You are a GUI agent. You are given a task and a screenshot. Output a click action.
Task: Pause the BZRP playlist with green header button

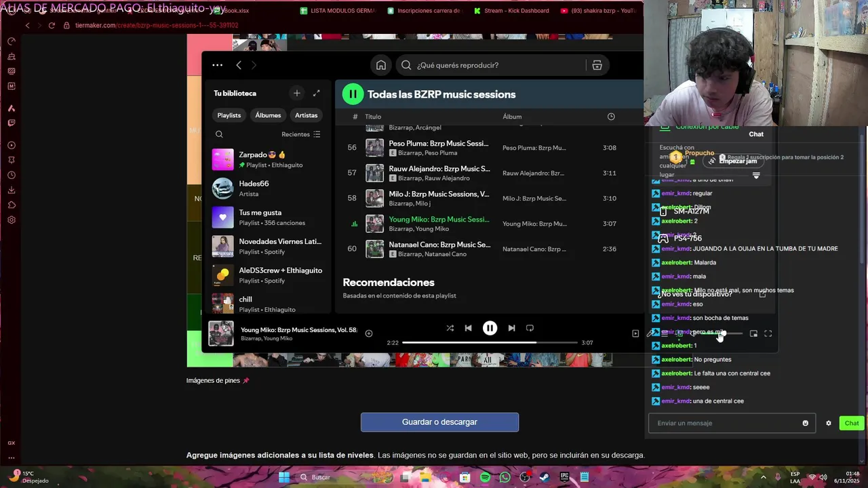(353, 94)
